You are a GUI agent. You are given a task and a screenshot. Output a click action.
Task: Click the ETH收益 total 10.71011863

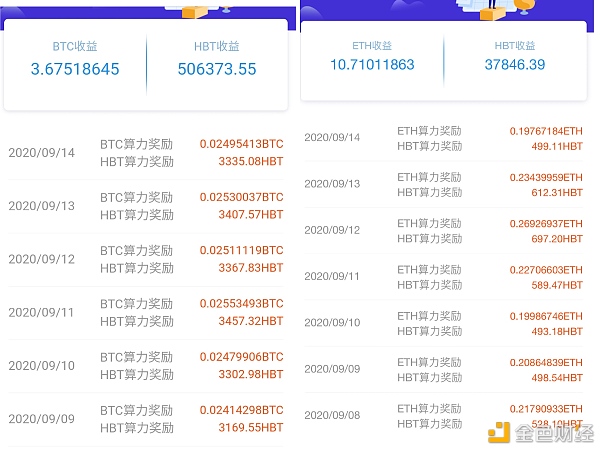372,65
